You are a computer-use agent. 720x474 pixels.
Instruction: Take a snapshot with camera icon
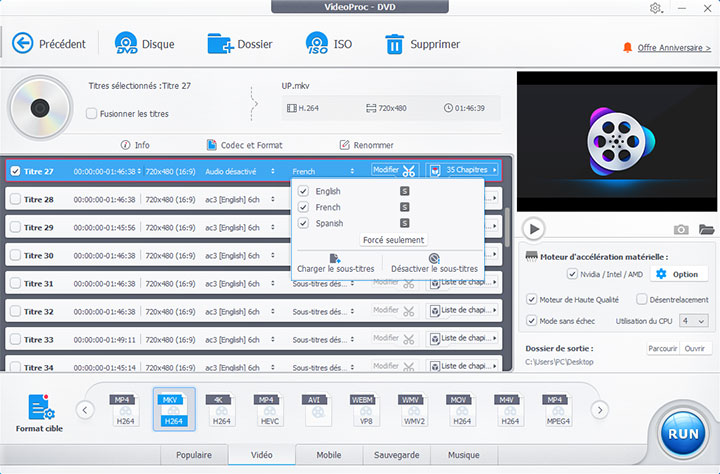pyautogui.click(x=681, y=229)
